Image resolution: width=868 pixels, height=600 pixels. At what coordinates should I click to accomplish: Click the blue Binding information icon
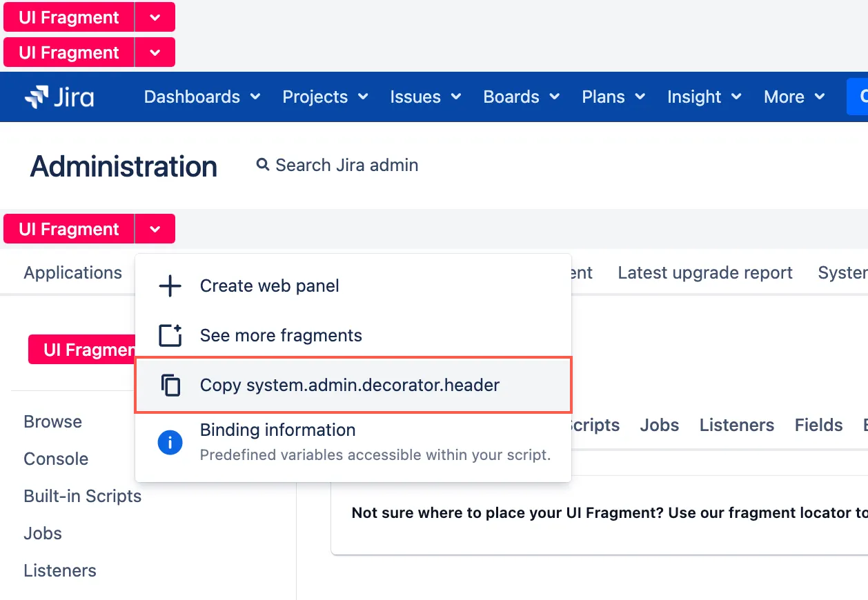point(170,442)
